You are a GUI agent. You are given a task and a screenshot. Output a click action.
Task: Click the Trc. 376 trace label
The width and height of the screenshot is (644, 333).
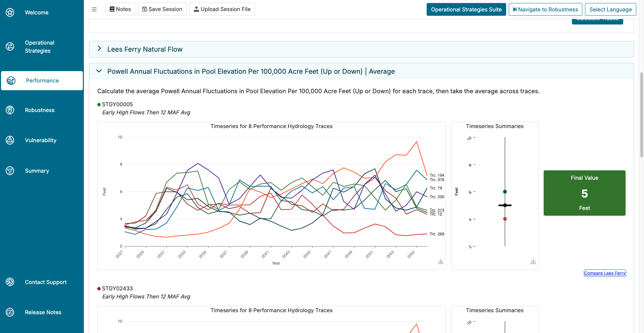pos(437,180)
